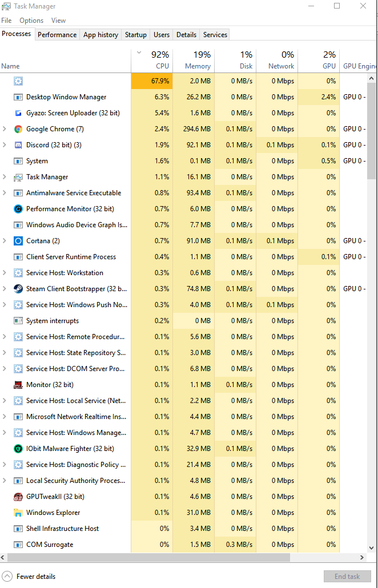378x588 pixels.
Task: Click the horizontal scrollbar right arrow
Action: pyautogui.click(x=362, y=557)
